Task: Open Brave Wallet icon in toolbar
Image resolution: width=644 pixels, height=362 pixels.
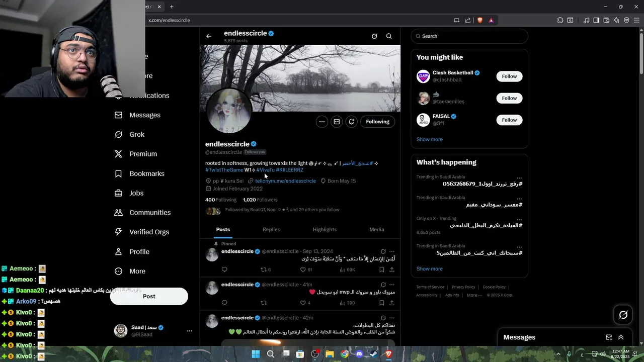Action: [606, 20]
